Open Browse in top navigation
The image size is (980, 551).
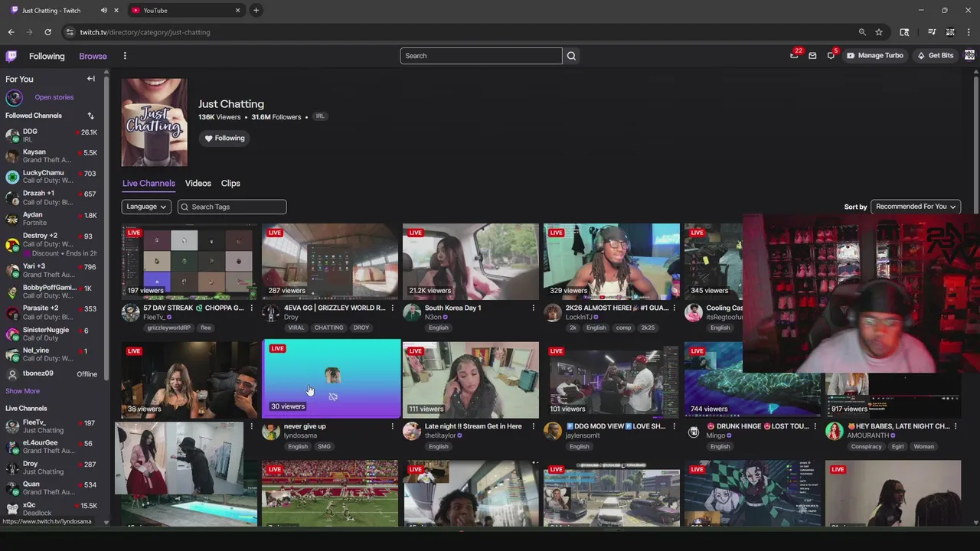coord(93,56)
